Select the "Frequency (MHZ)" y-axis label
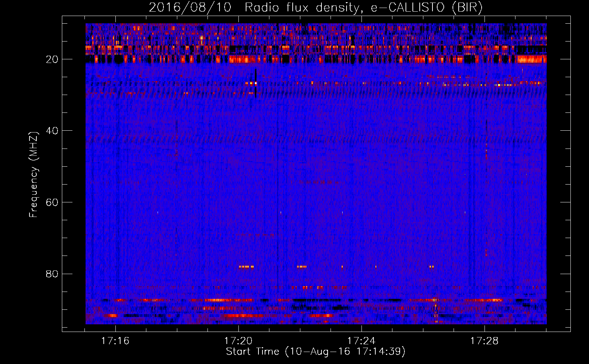 (x=33, y=174)
